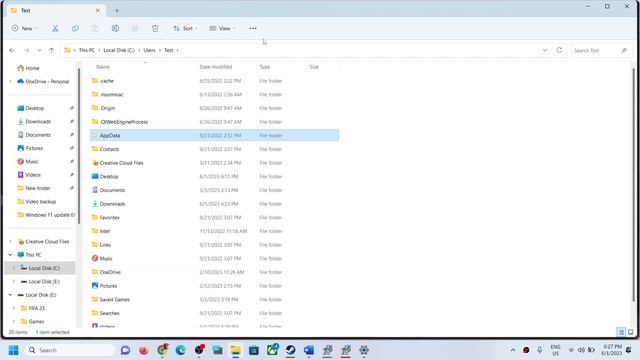Open the New dropdown button
The height and width of the screenshot is (360, 640).
click(24, 28)
